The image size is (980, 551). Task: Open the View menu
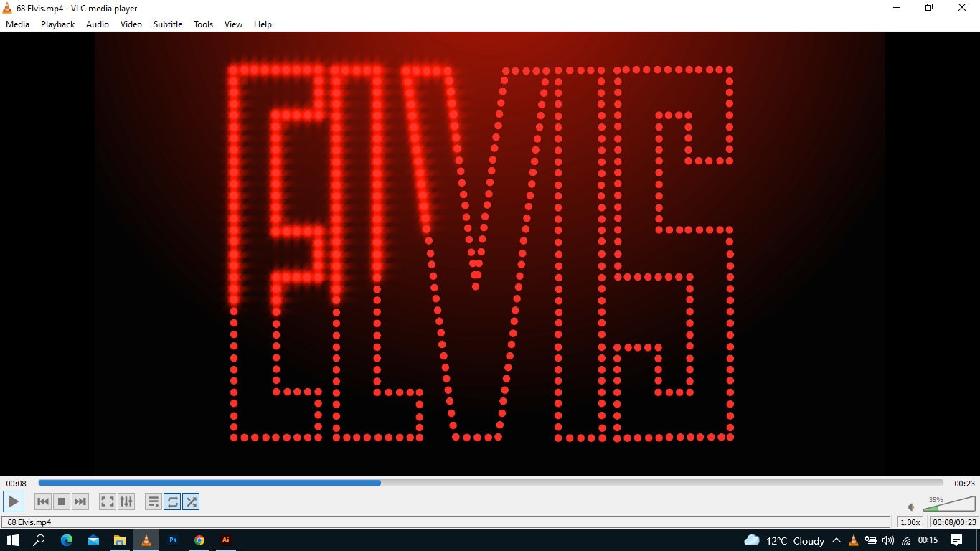coord(233,24)
